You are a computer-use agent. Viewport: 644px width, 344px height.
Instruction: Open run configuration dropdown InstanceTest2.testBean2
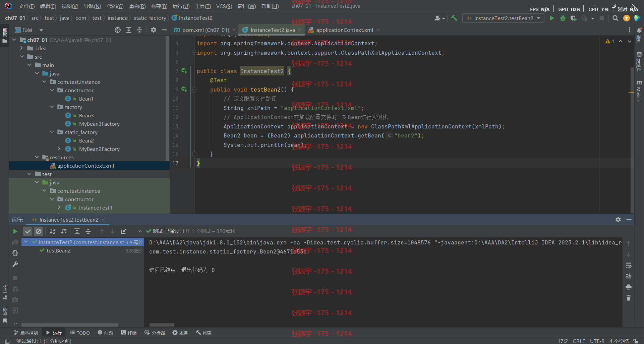coord(503,18)
